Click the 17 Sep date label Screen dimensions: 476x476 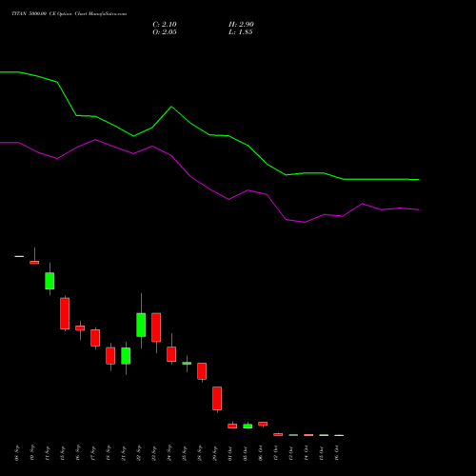tap(93, 453)
